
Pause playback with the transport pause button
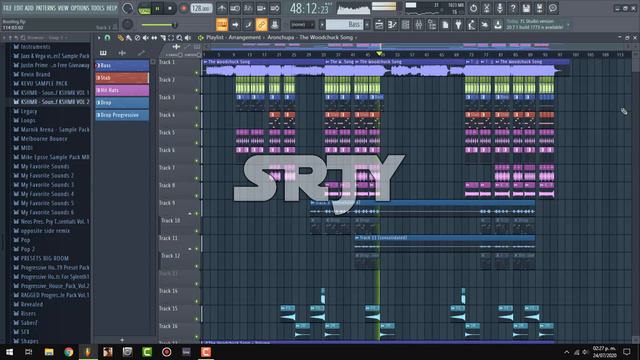(x=157, y=8)
